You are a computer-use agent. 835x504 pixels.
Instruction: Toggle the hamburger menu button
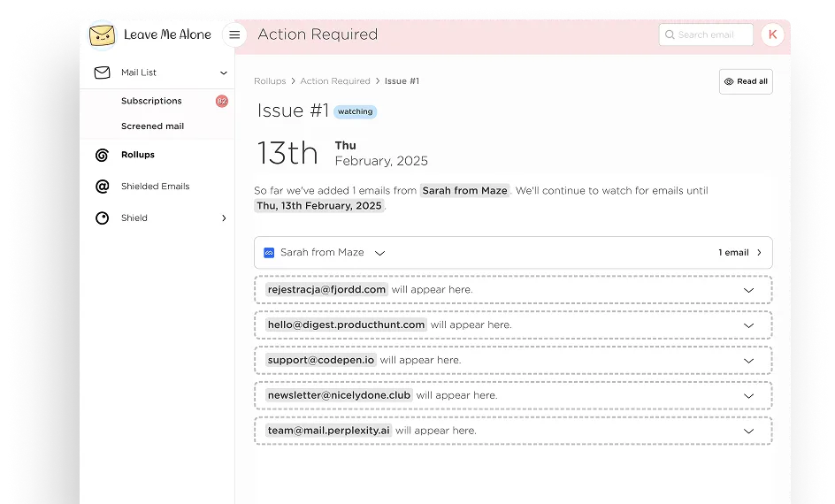tap(234, 35)
